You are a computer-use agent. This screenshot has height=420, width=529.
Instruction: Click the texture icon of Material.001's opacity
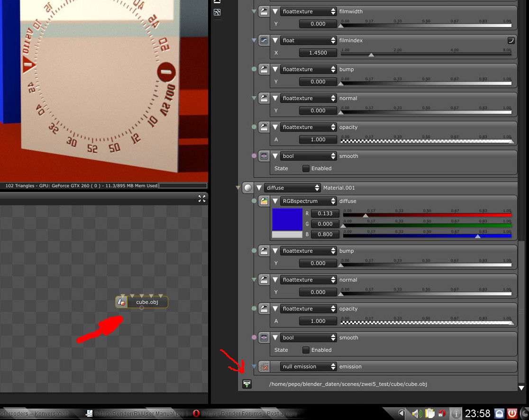point(264,309)
